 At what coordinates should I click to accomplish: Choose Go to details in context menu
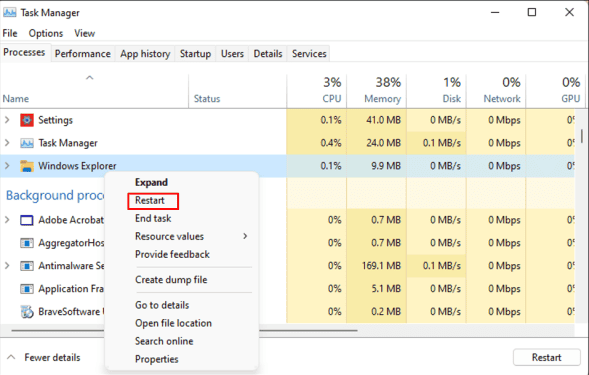162,305
